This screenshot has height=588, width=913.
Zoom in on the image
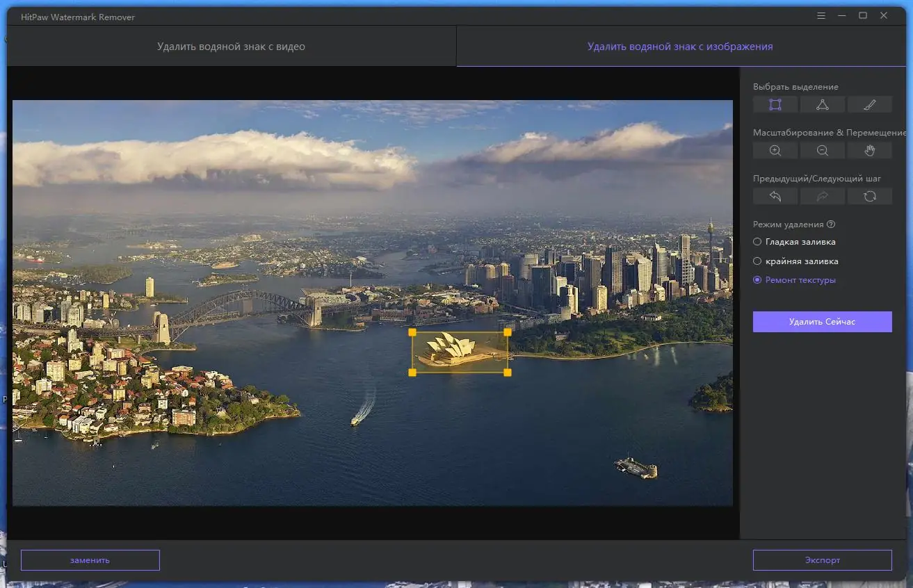coord(775,150)
